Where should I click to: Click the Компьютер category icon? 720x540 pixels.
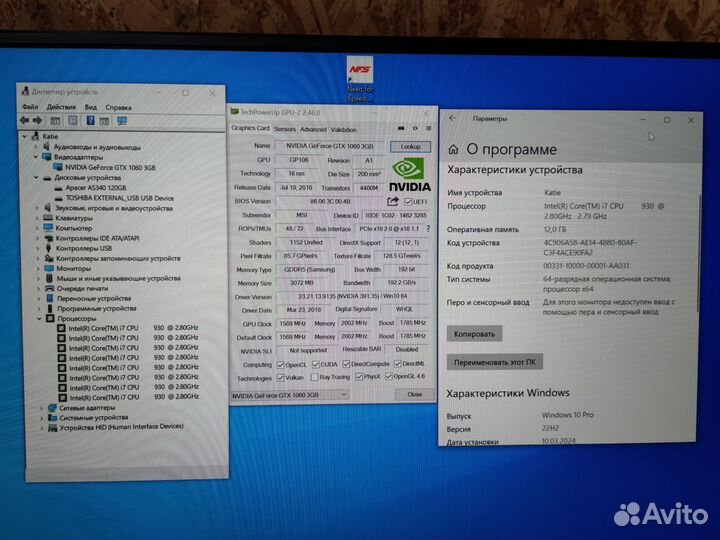[x=49, y=228]
